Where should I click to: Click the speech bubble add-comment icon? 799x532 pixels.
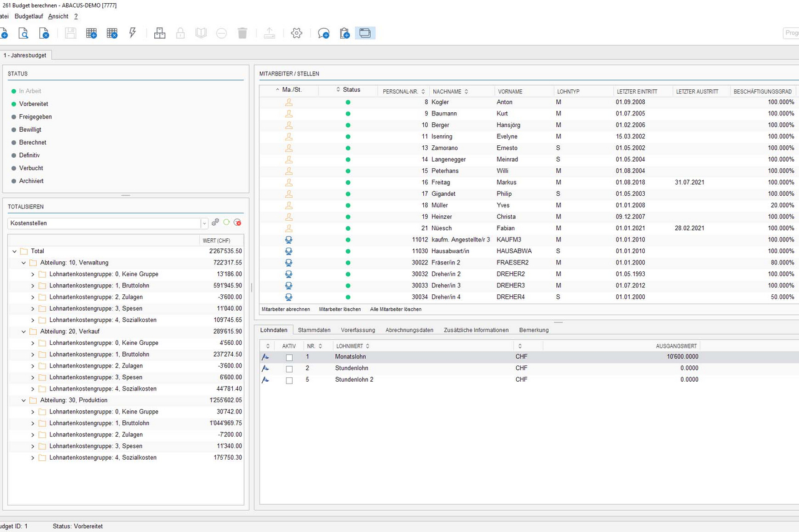click(x=323, y=33)
